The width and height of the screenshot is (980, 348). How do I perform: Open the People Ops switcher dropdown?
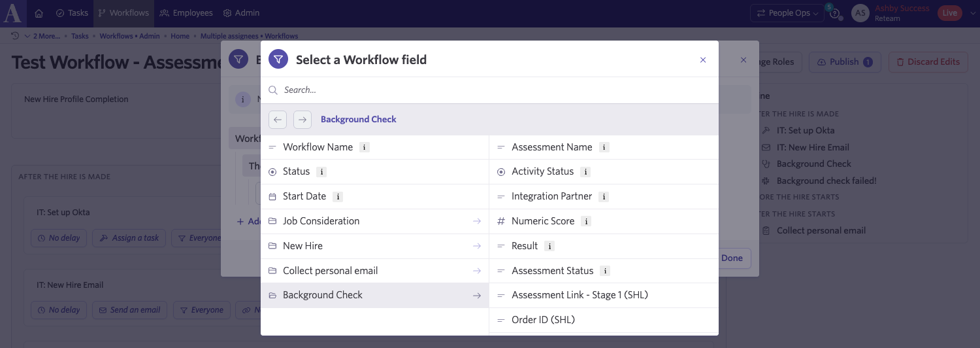(789, 13)
